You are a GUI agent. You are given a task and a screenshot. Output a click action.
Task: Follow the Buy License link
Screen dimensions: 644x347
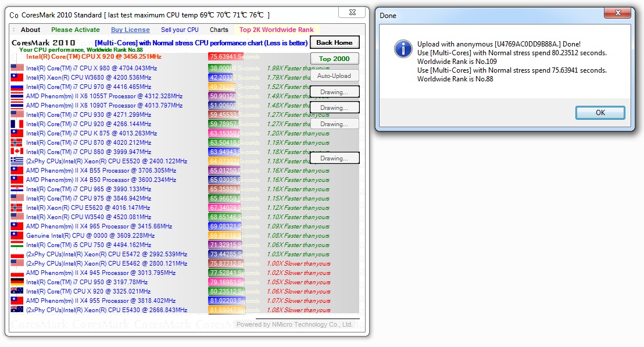(130, 30)
